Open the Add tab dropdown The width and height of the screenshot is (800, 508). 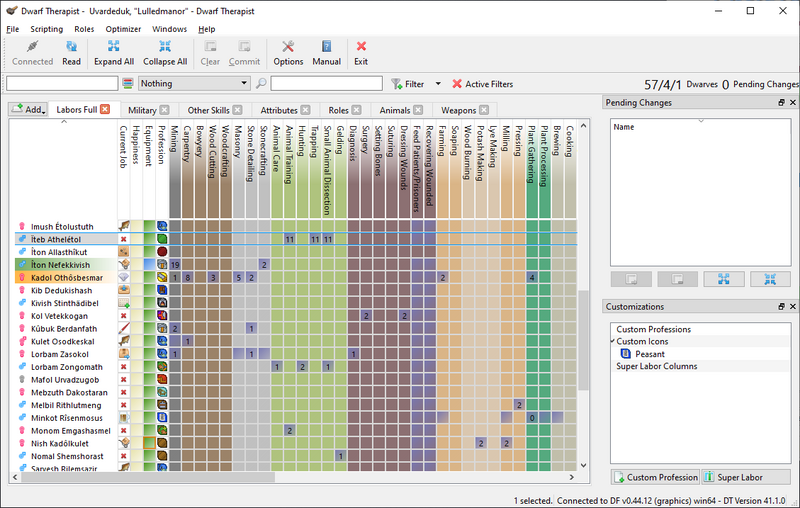[x=29, y=109]
